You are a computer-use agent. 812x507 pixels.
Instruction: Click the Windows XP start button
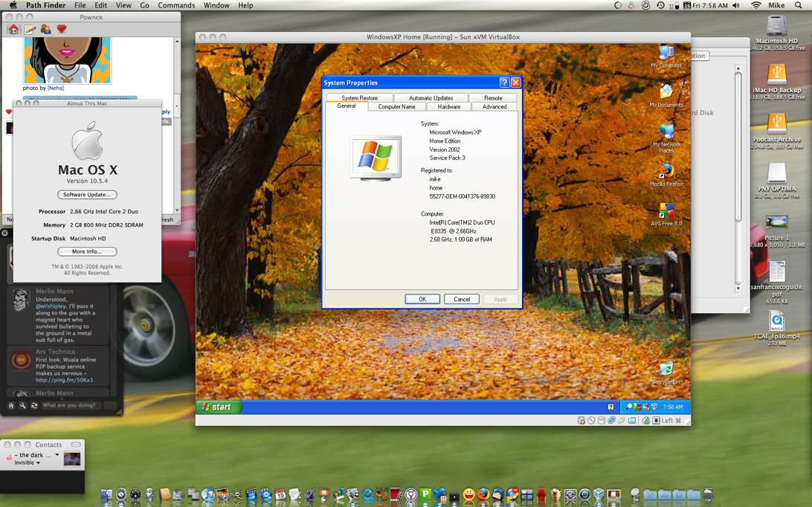tap(217, 407)
